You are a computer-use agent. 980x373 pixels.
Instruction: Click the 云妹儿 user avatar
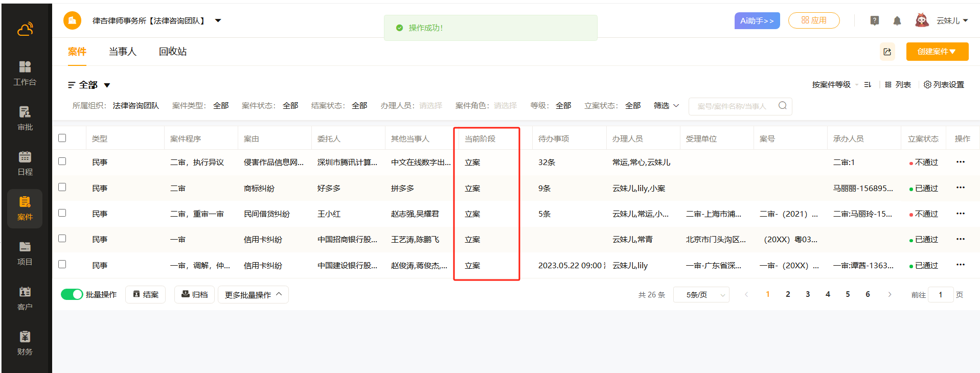[922, 20]
